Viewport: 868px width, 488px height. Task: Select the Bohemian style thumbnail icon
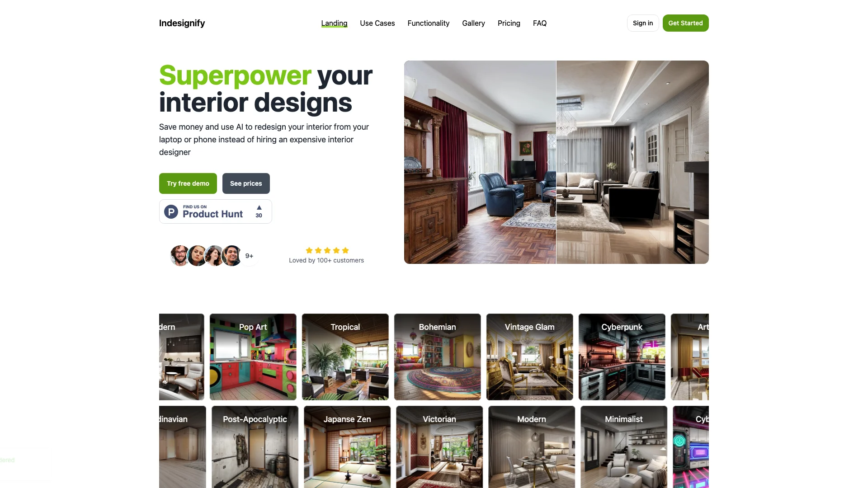coord(438,357)
